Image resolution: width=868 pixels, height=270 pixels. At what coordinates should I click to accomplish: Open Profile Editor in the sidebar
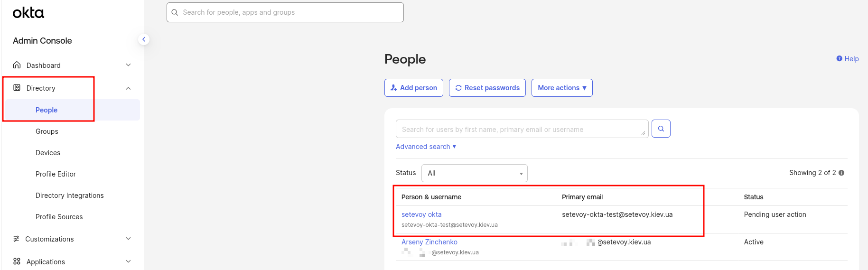tap(56, 174)
